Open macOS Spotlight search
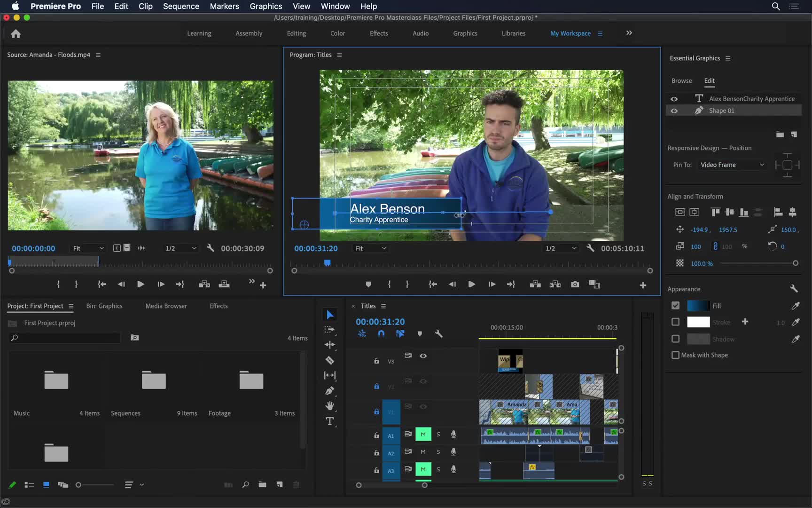 [776, 6]
